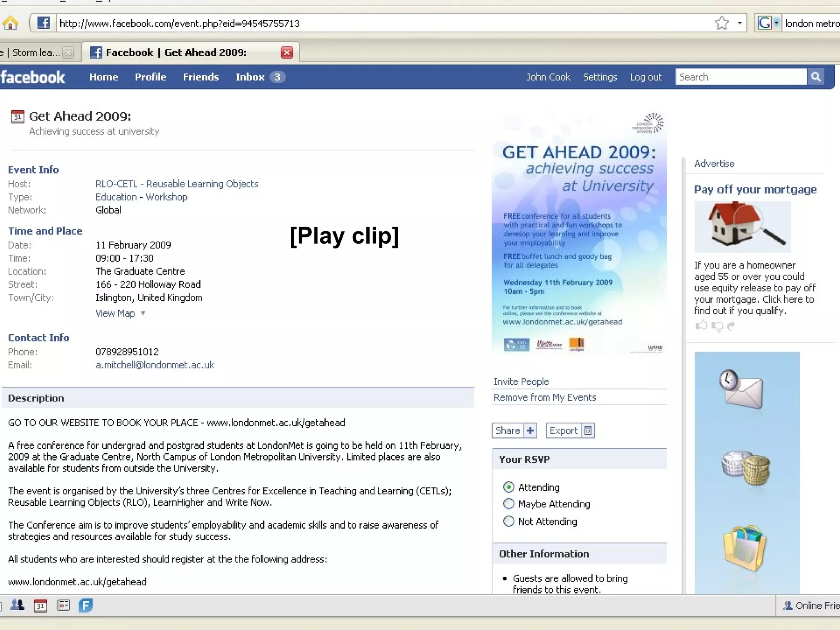The width and height of the screenshot is (840, 630).
Task: Open search engine selector dropdown
Action: (776, 23)
